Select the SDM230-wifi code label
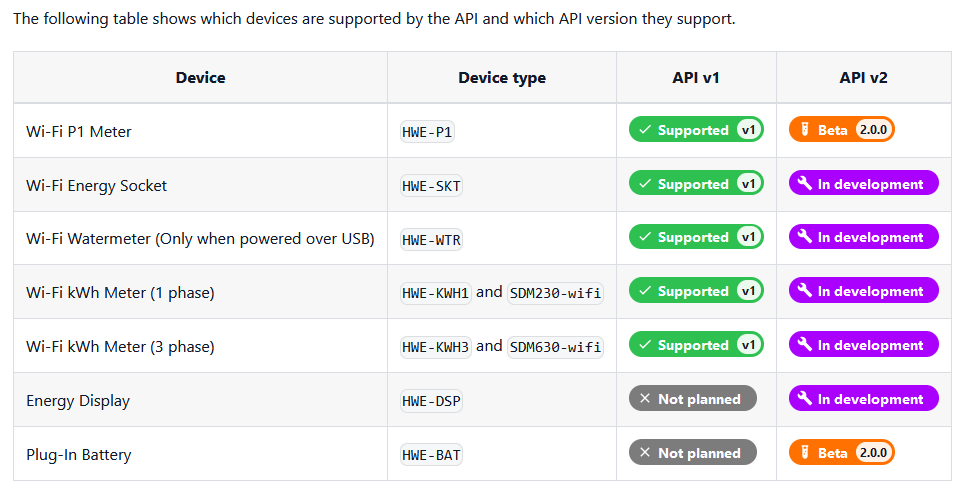The height and width of the screenshot is (494, 966). click(555, 293)
